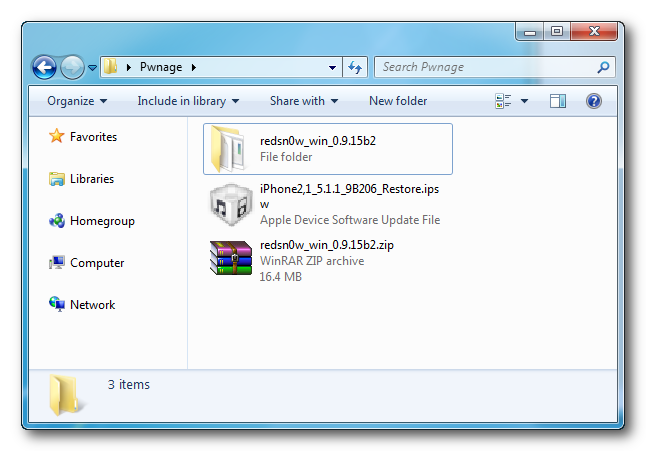
Task: Refresh the Pwnage folder view
Action: coord(355,67)
